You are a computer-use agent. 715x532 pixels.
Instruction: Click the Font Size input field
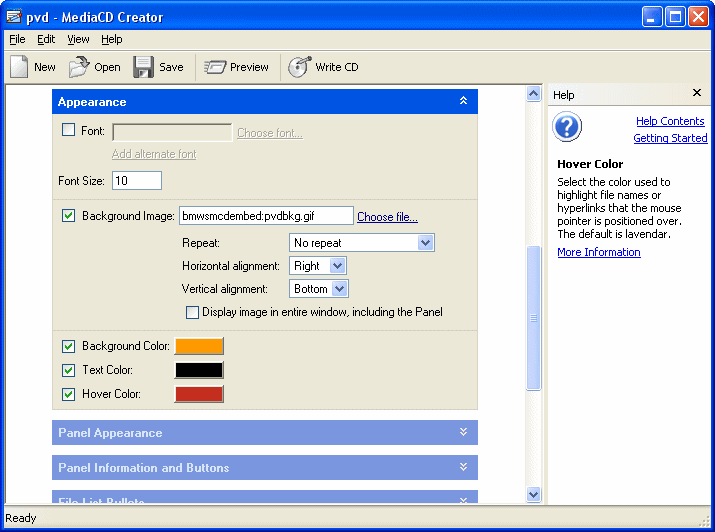pyautogui.click(x=137, y=181)
